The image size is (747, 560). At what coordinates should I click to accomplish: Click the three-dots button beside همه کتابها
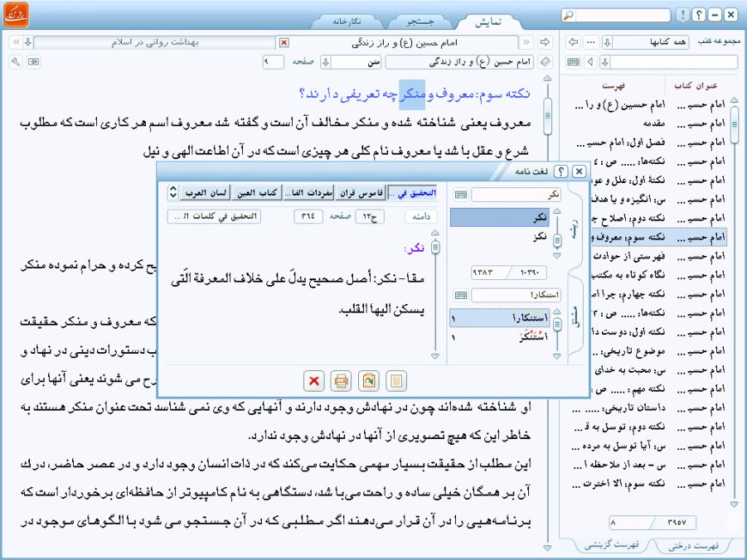click(591, 42)
